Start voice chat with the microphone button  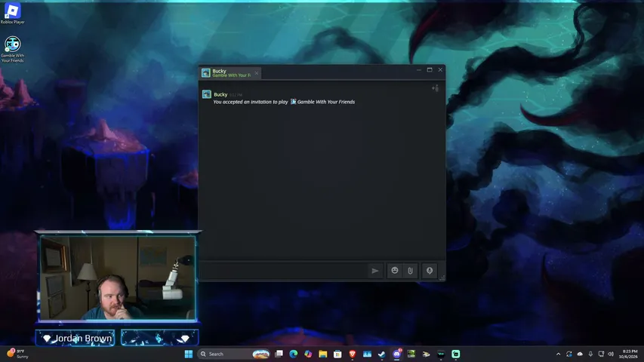tap(429, 271)
